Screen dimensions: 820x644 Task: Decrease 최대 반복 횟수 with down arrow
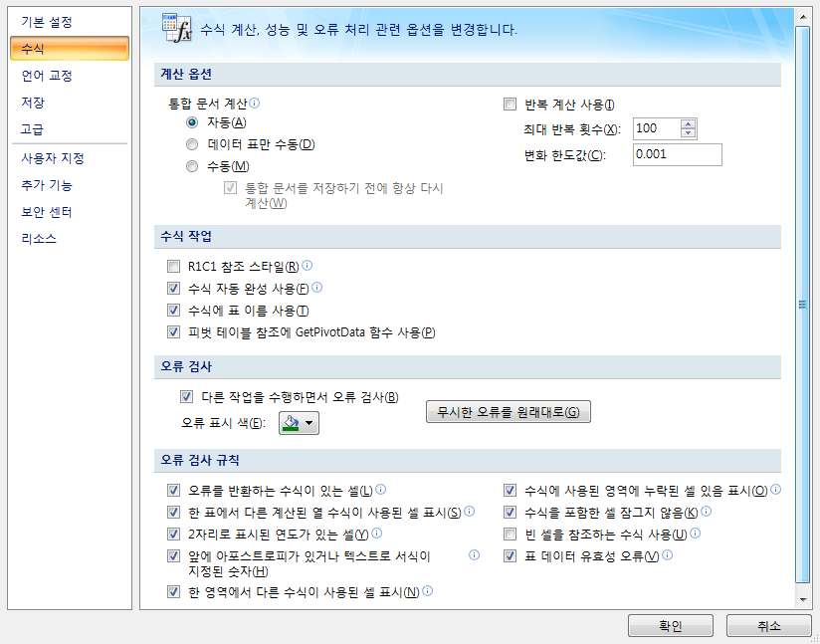click(x=689, y=132)
